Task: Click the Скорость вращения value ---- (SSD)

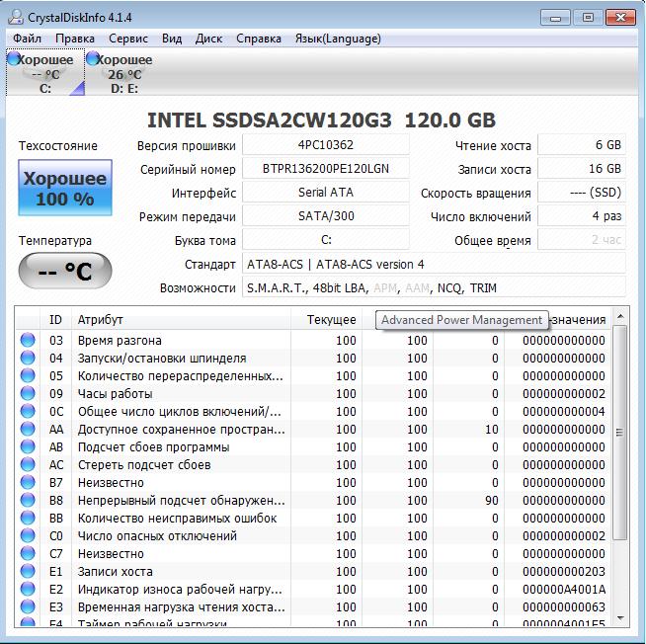Action: [x=582, y=193]
